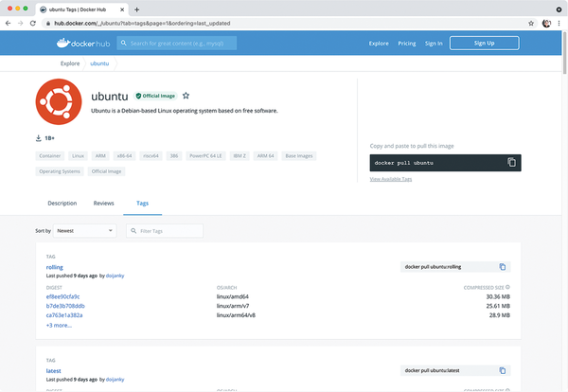The width and height of the screenshot is (568, 392).
Task: Open digest b7de3b708ddb
Action: [65, 306]
